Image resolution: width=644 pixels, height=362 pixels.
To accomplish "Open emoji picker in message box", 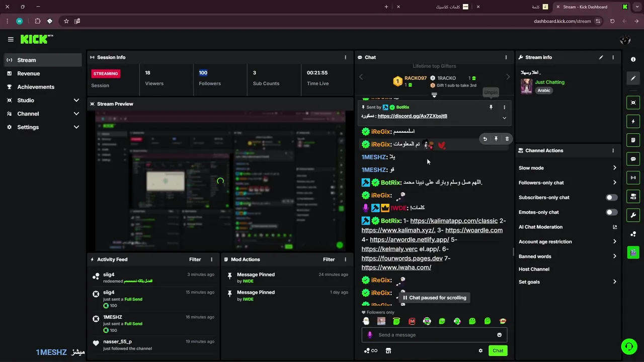I will tap(499, 335).
